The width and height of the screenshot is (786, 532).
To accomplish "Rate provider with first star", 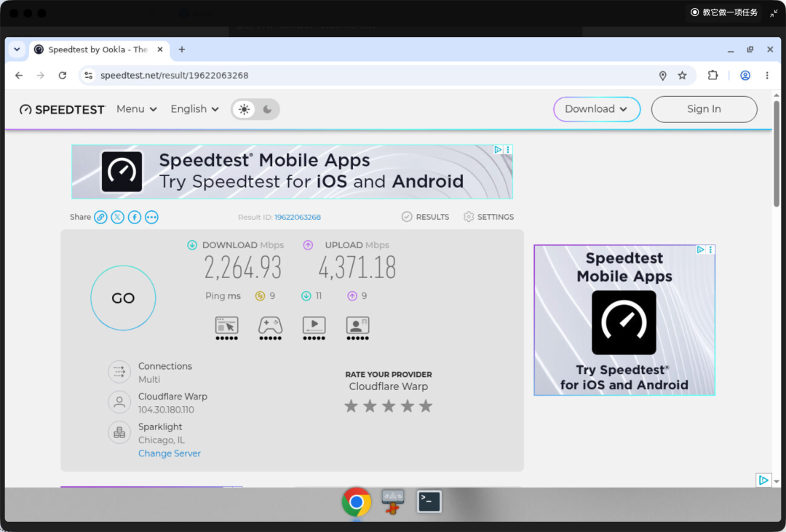I will pos(351,406).
